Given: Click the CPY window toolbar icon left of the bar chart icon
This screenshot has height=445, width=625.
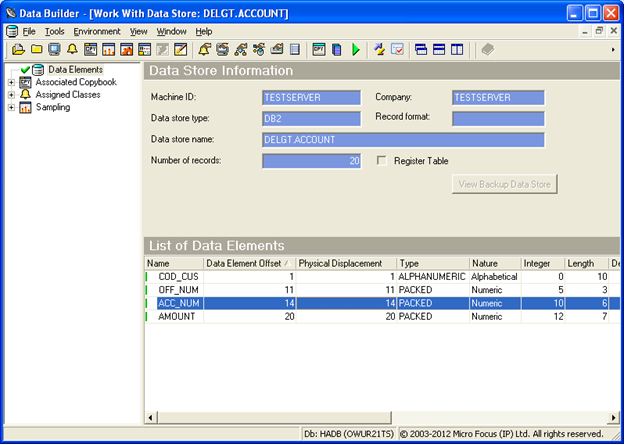Looking at the screenshot, I should coord(90,49).
